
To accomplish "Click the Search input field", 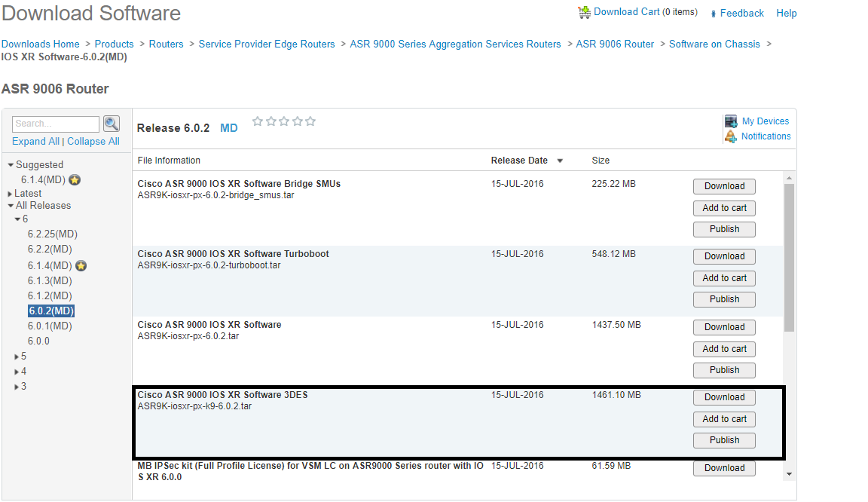I will click(x=56, y=124).
